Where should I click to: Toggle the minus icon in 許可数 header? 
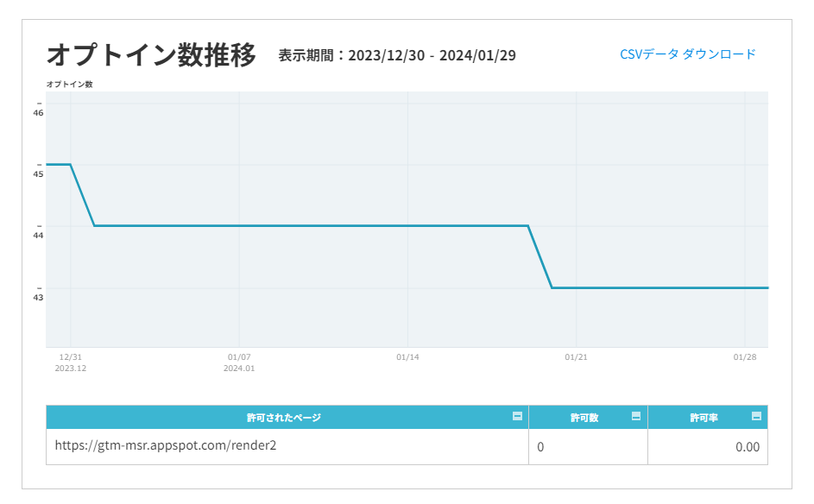(636, 416)
